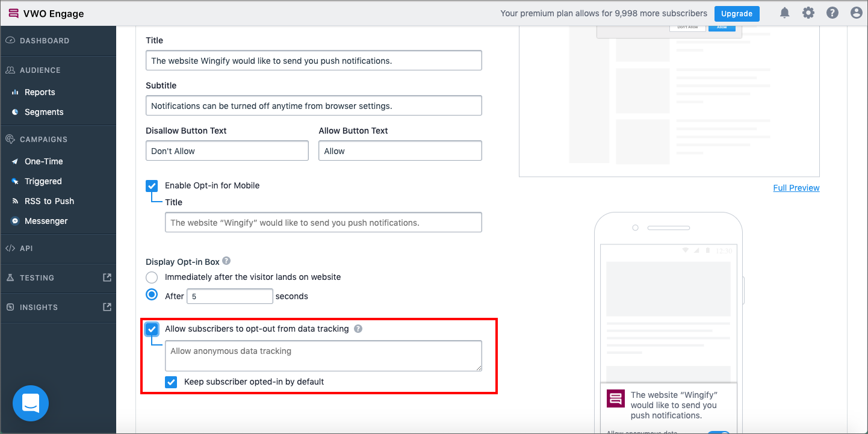Go to Segments in the sidebar
The height and width of the screenshot is (434, 868).
point(44,112)
